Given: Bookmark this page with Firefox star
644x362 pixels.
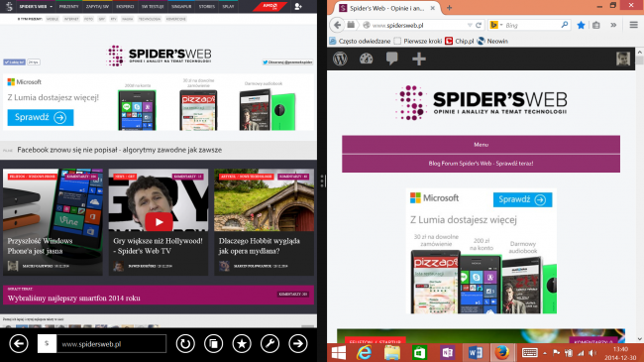Looking at the screenshot, I should click(581, 25).
